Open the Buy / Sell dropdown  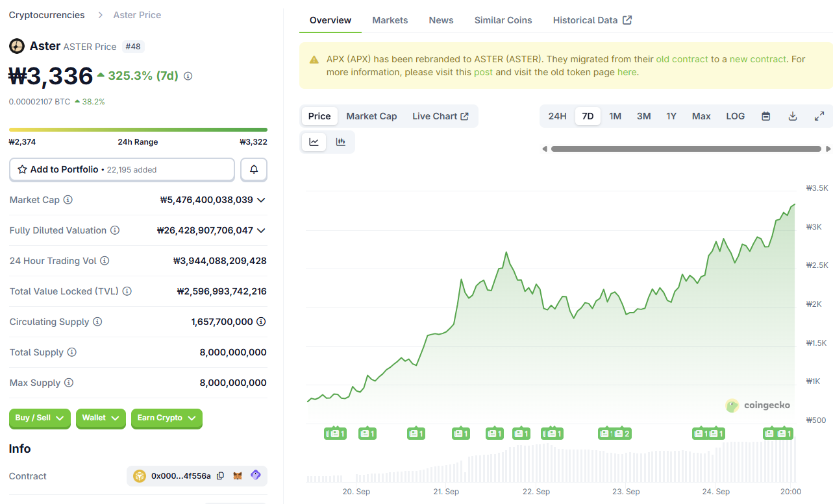pyautogui.click(x=40, y=418)
